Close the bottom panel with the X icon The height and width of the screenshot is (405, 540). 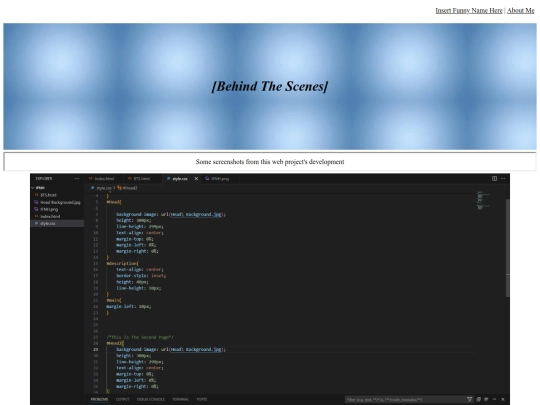(x=503, y=399)
